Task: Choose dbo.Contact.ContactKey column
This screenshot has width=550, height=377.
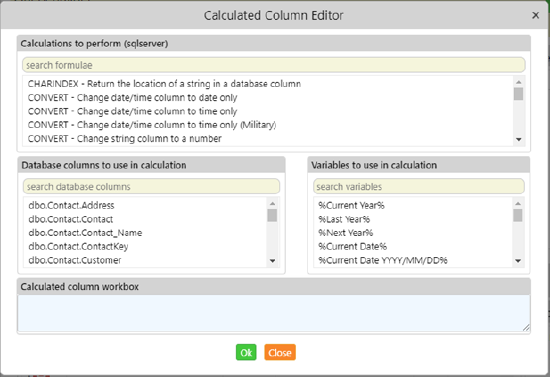Action: click(x=78, y=247)
